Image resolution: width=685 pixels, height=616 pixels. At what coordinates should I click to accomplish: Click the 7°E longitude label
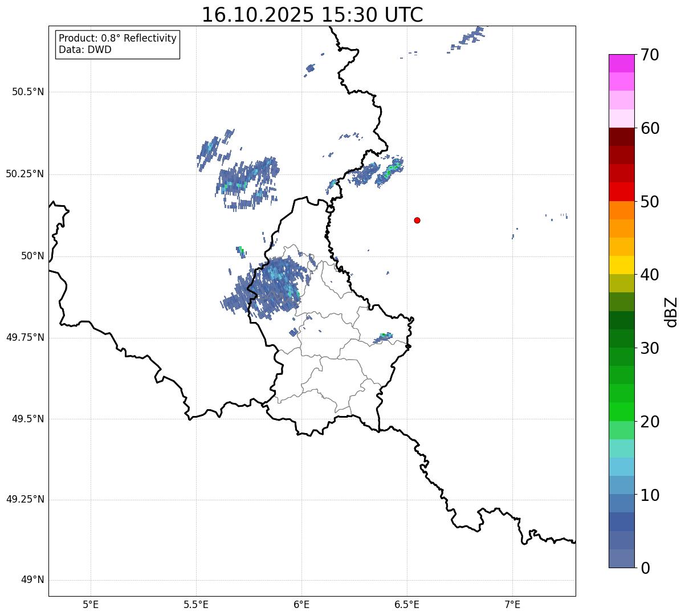pos(512,605)
